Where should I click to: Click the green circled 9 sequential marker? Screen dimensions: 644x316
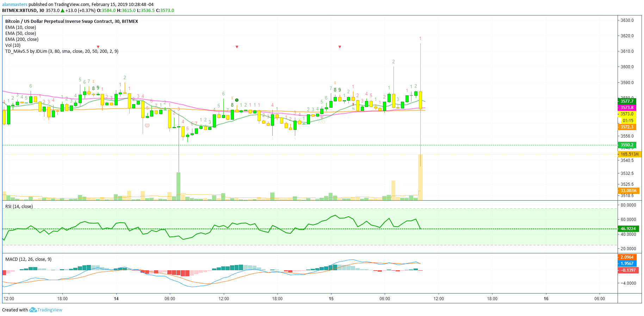click(x=237, y=100)
